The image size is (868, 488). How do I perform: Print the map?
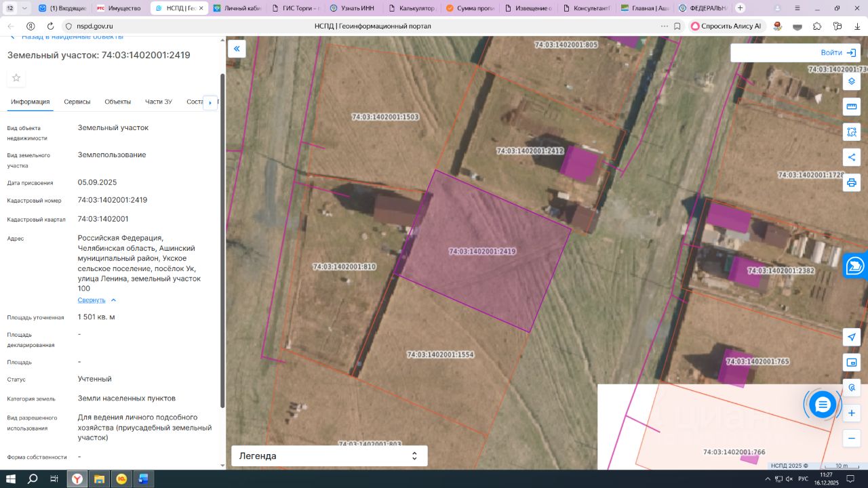click(x=852, y=182)
